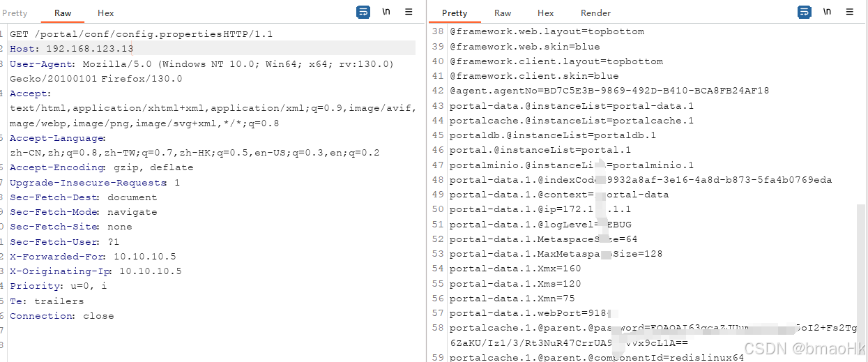Open the response Hex tab
The width and height of the screenshot is (868, 362).
click(x=546, y=13)
